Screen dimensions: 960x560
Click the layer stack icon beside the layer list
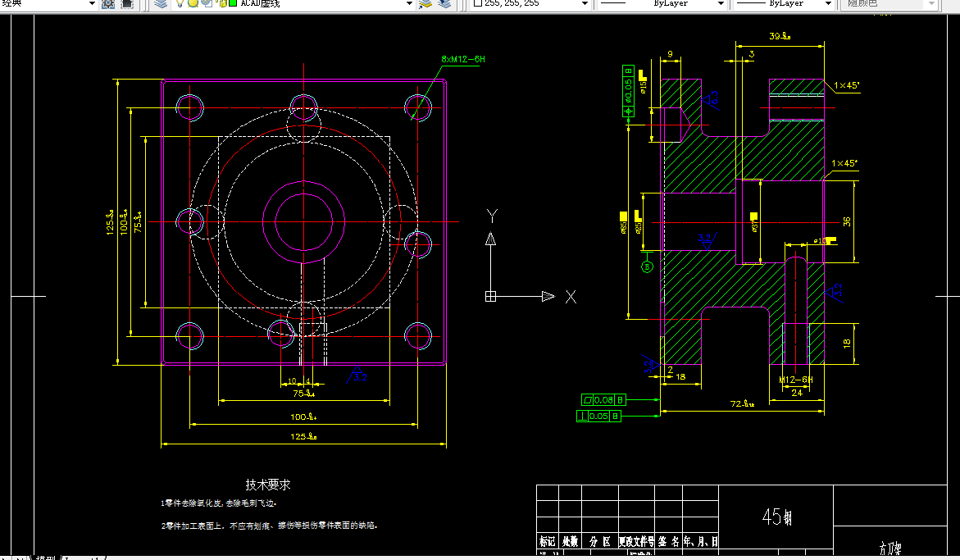pyautogui.click(x=161, y=5)
